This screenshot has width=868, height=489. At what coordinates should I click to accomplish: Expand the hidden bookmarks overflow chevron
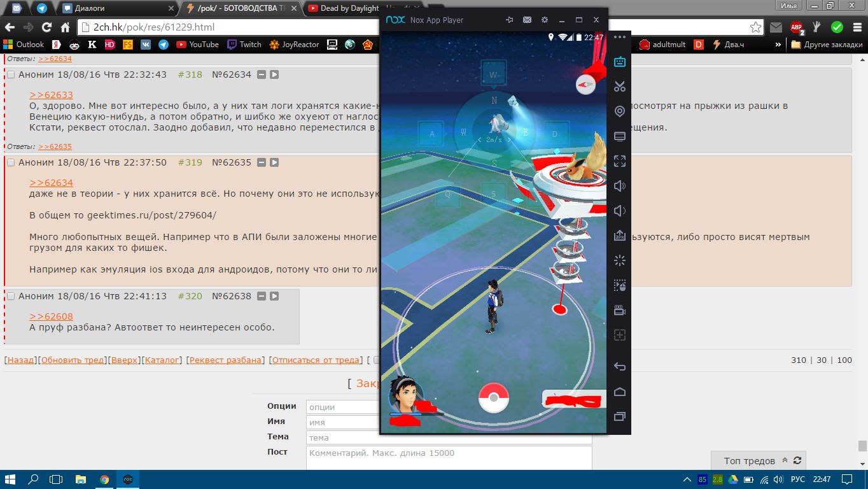(778, 45)
